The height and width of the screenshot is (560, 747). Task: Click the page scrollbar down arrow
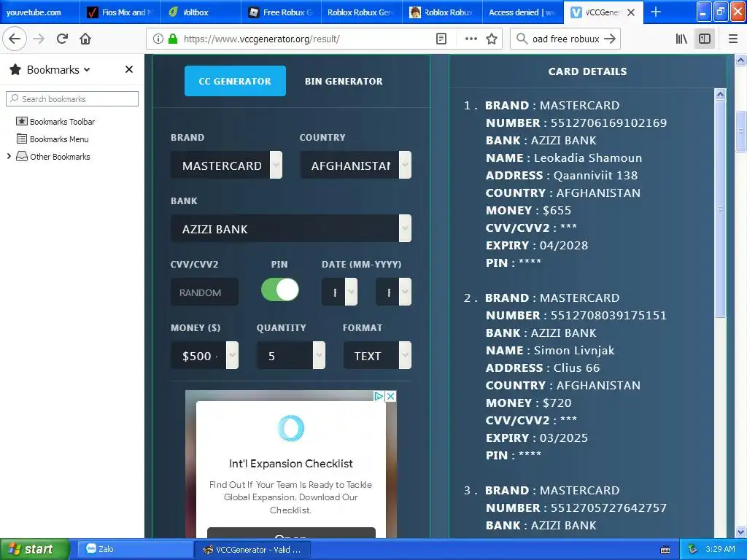740,532
